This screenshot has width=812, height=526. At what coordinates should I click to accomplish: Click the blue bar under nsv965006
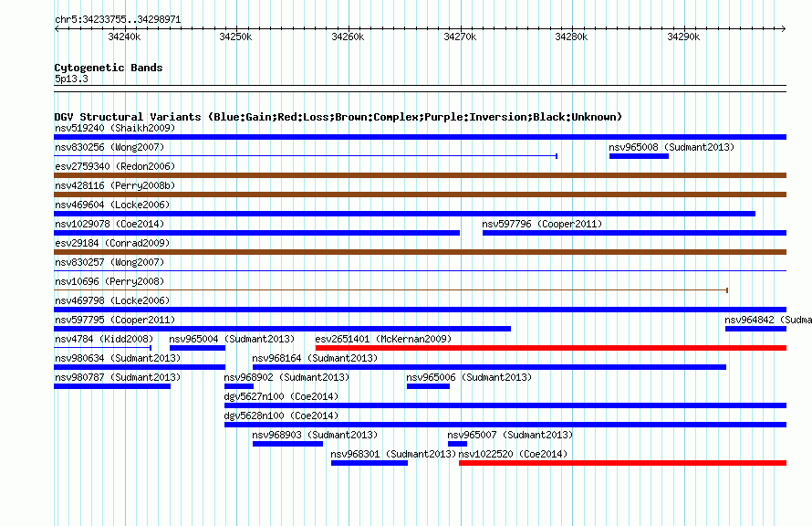(x=428, y=386)
